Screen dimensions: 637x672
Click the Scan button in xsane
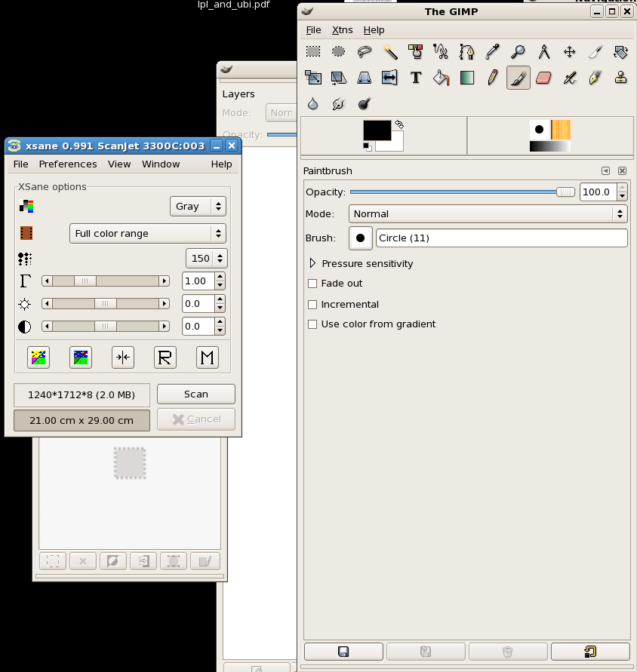(196, 394)
